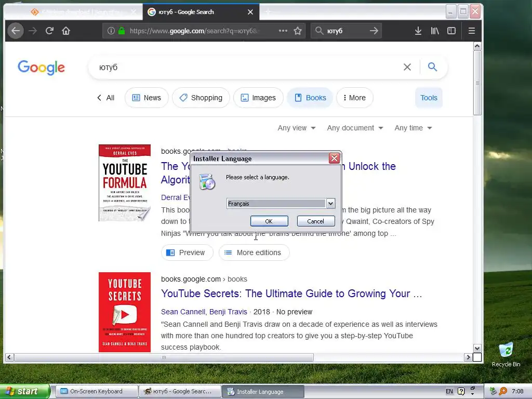Open a new browser tab
Image resolution: width=532 pixels, height=399 pixels.
coord(268,12)
